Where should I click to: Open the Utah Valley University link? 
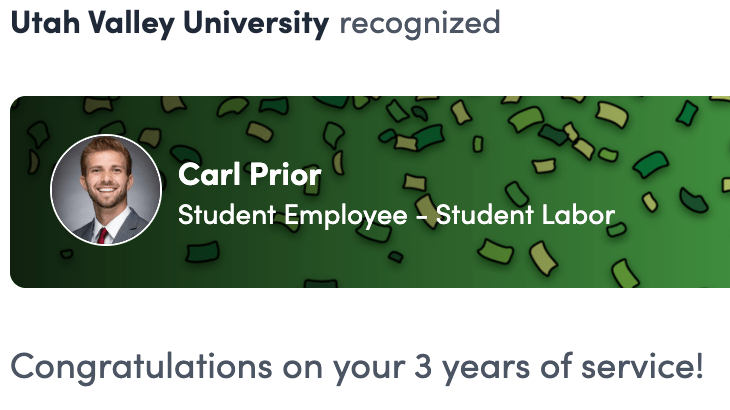pos(168,22)
